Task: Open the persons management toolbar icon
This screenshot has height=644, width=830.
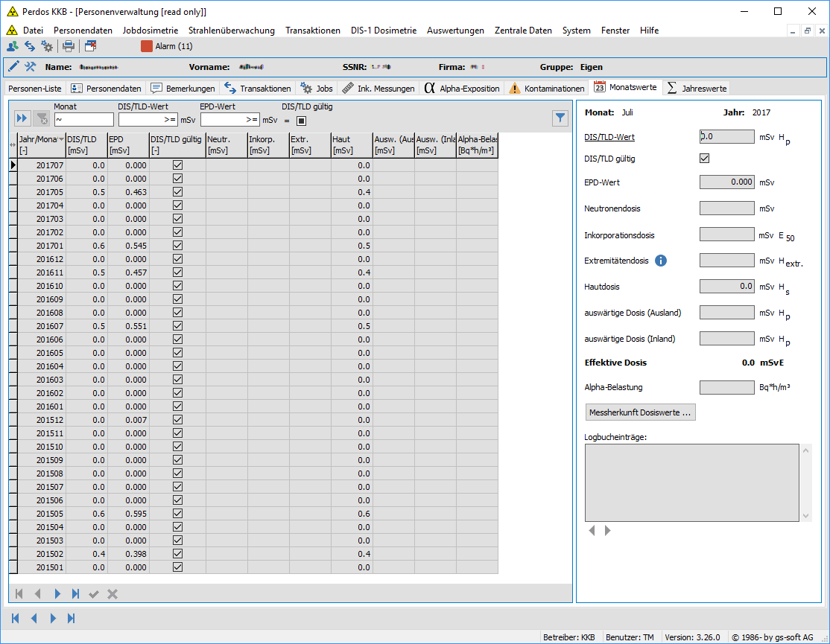Action: coord(12,46)
